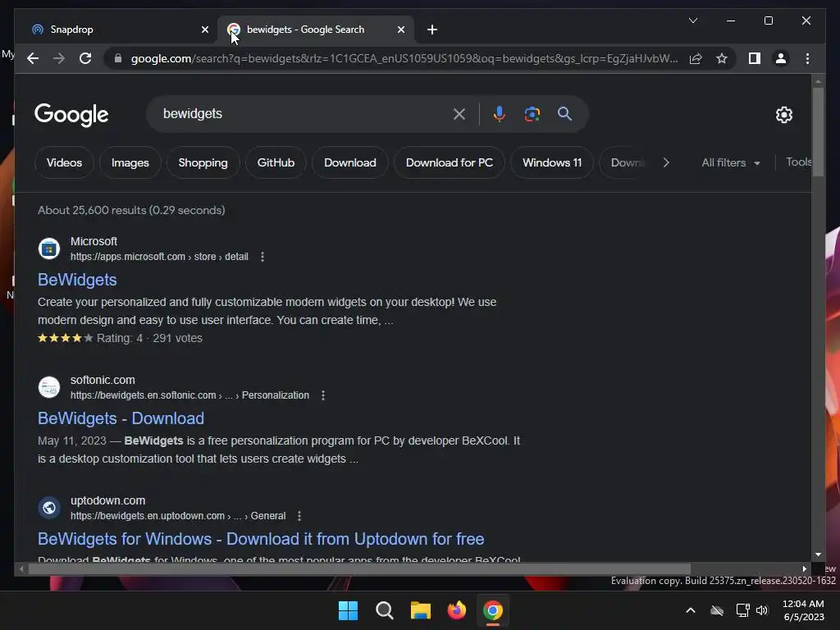The image size is (840, 630).
Task: Apply the Download for PC chip
Action: coord(450,162)
